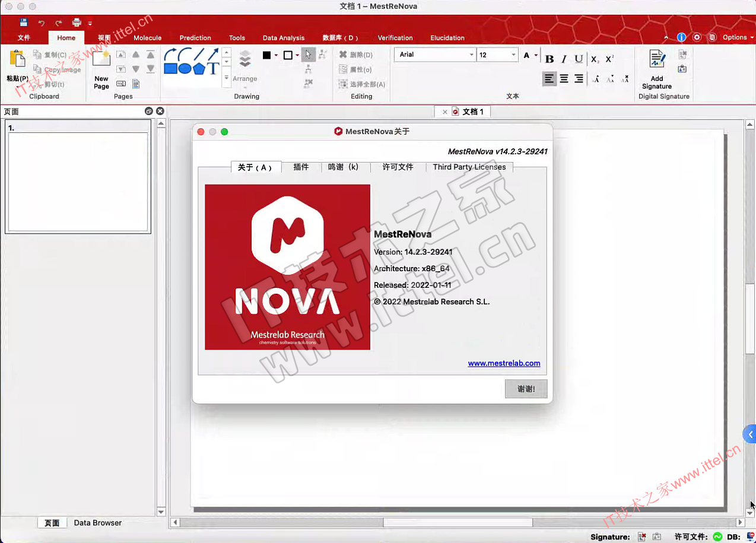Toggle underline text formatting

click(579, 59)
